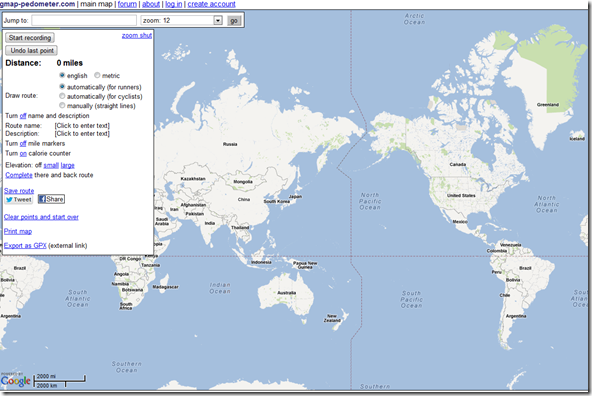Image resolution: width=592 pixels, height=396 pixels.
Task: Set elevation graph to large
Action: (68, 165)
